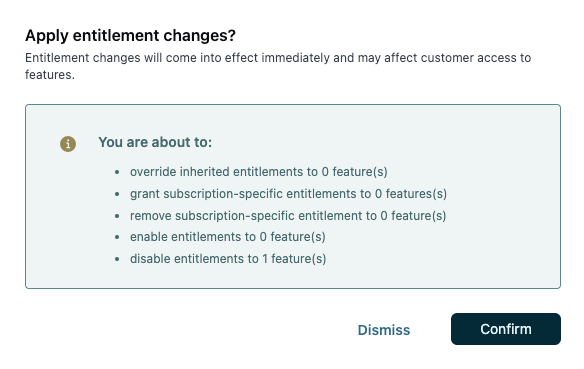Image resolution: width=584 pixels, height=369 pixels.
Task: Select the 'disable entitlements to 1 feature(s)' line
Action: pos(228,259)
